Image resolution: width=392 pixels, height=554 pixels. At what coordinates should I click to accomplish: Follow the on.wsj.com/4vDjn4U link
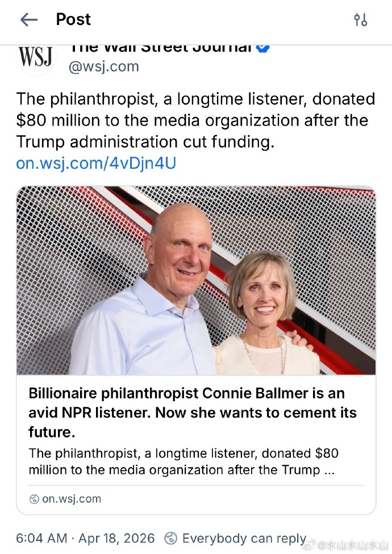point(96,163)
